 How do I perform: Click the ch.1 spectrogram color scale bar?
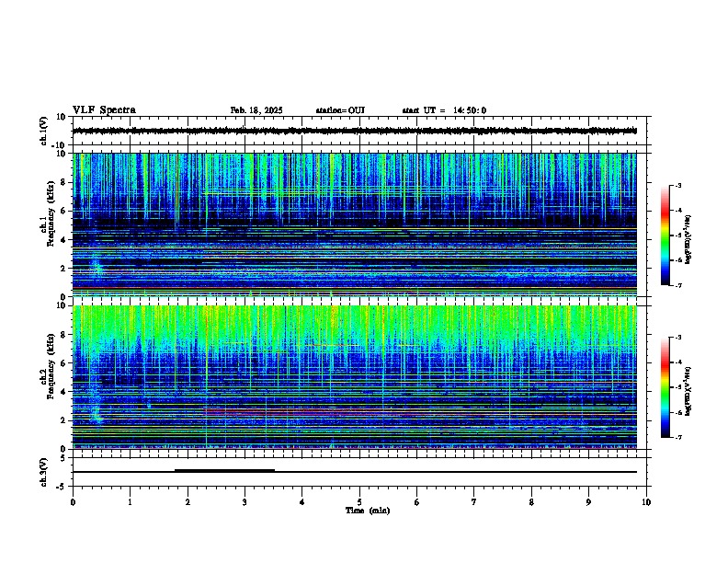tap(665, 236)
